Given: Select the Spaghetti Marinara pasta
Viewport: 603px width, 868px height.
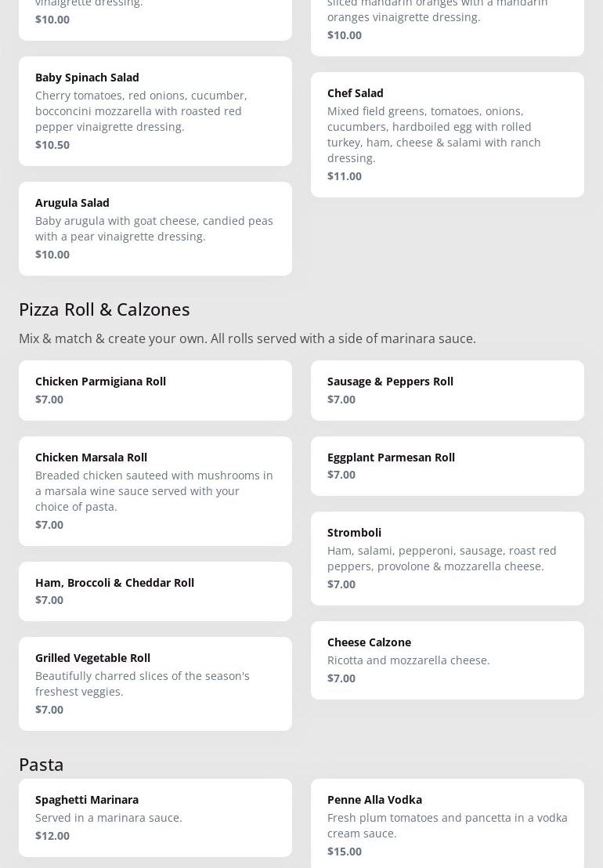Looking at the screenshot, I should 155,817.
